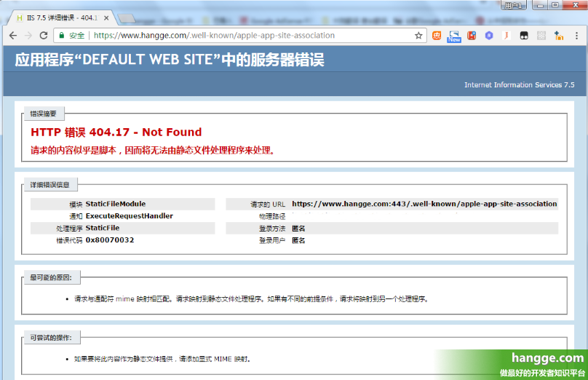Open the extension icon with the New badge
Image resolution: width=588 pixels, height=380 pixels.
[454, 36]
